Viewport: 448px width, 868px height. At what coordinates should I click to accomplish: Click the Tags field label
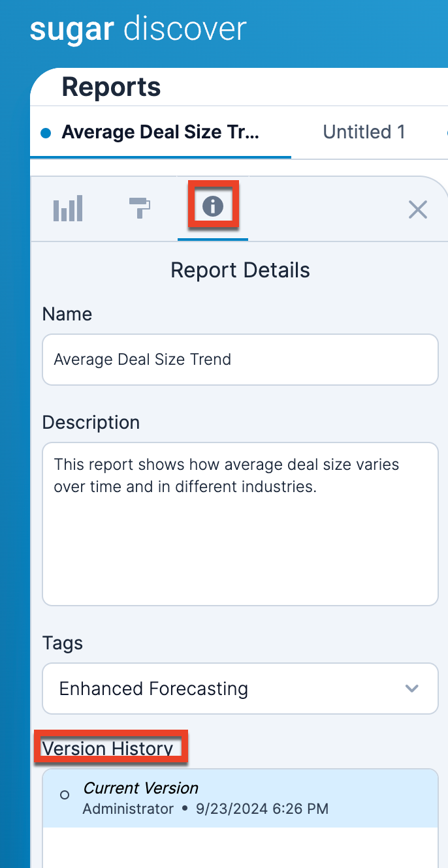point(63,643)
